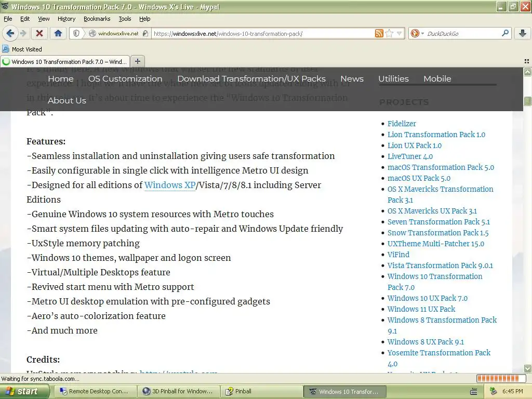This screenshot has height=399, width=532.
Task: Open Seven Transformation Pack 5.1 link
Action: pyautogui.click(x=438, y=221)
